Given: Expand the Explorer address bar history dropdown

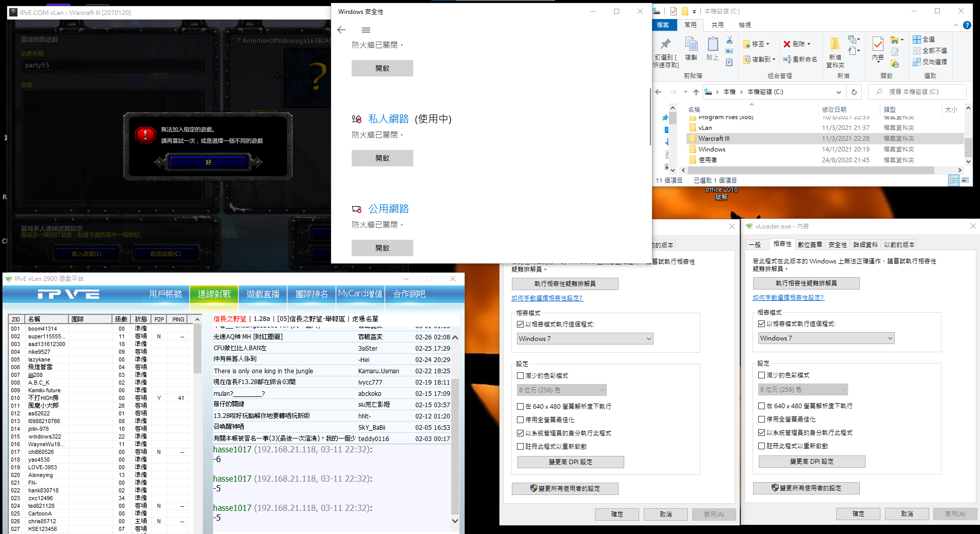Looking at the screenshot, I should pyautogui.click(x=838, y=92).
